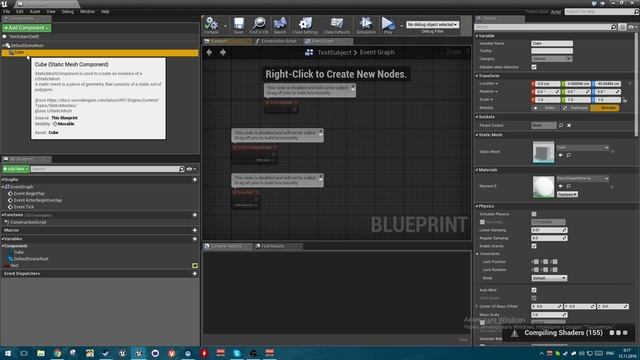Open the Edit menu
This screenshot has width=640, height=360.
click(x=19, y=11)
